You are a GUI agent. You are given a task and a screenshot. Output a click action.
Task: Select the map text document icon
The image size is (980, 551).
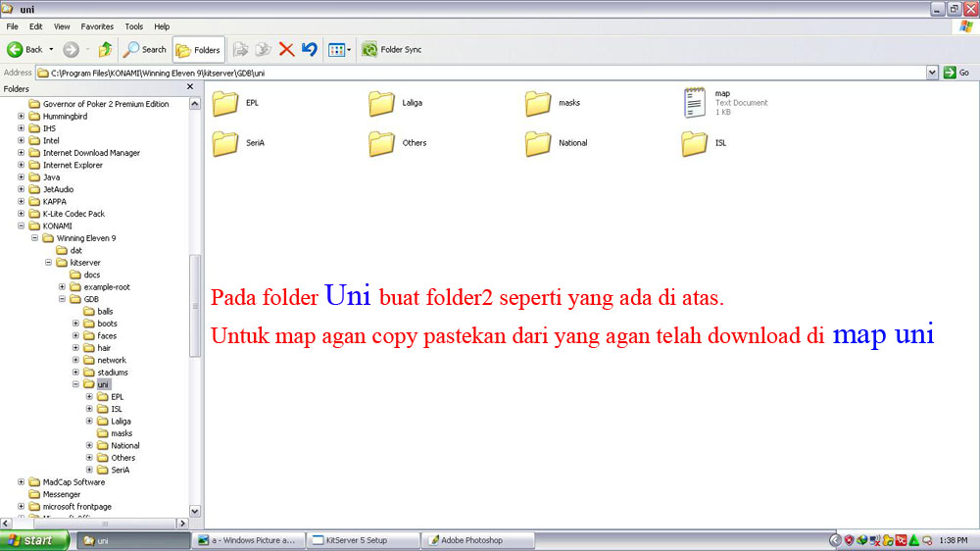tap(695, 103)
